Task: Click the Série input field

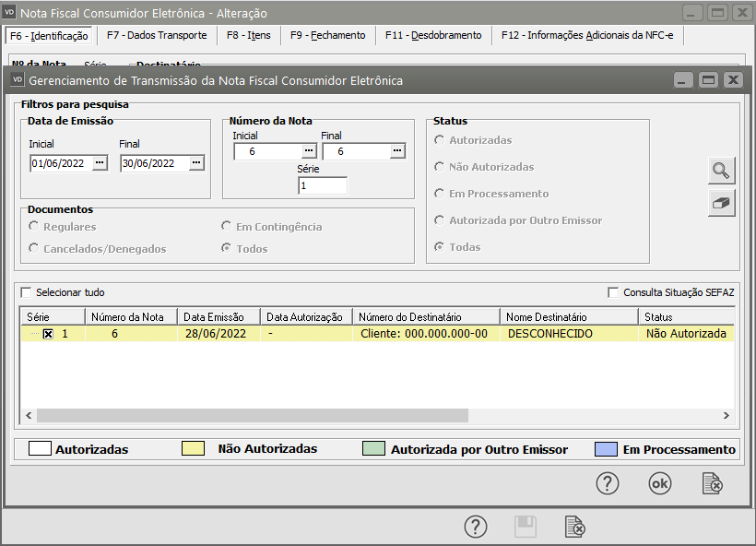Action: point(322,185)
